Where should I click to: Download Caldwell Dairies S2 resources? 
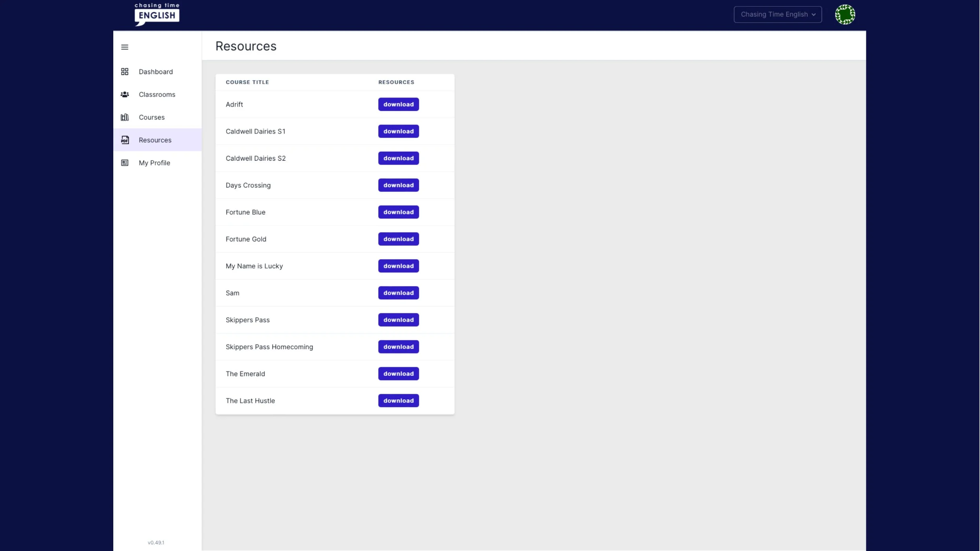398,158
